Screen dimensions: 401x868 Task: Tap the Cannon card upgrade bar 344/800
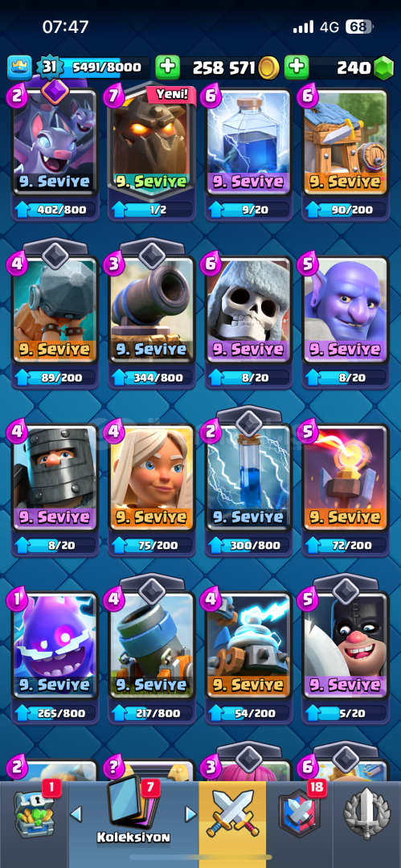pos(152,378)
